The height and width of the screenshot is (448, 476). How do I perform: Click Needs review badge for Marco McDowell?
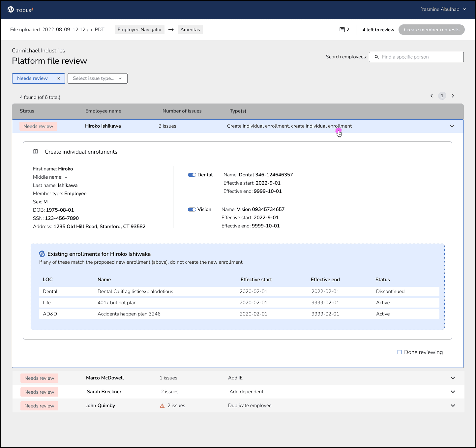point(39,378)
